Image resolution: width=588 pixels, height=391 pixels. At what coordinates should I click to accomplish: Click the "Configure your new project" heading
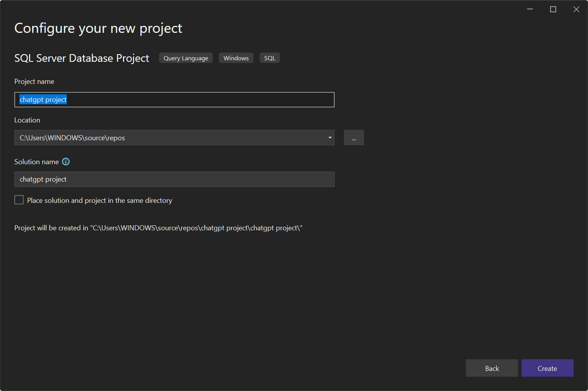98,29
